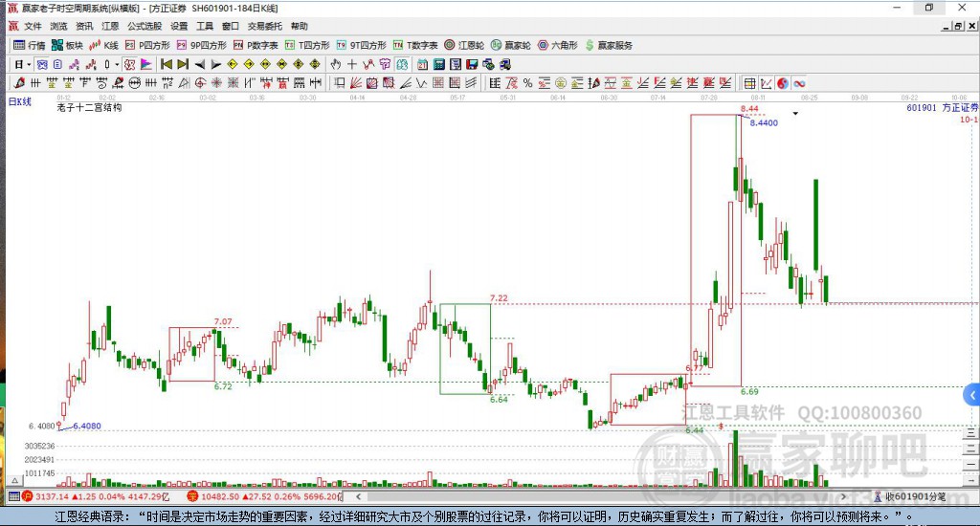Open the 日 period dropdown

click(x=23, y=64)
